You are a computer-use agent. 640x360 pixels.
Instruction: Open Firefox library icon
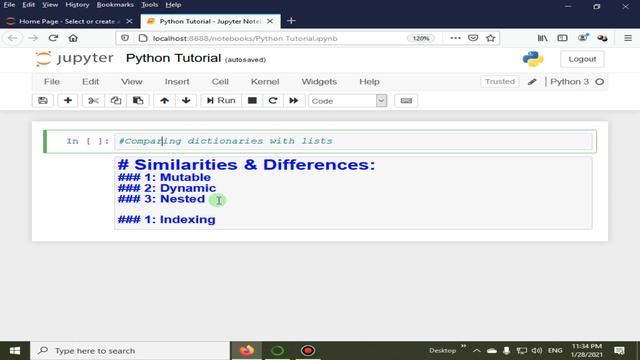542,38
